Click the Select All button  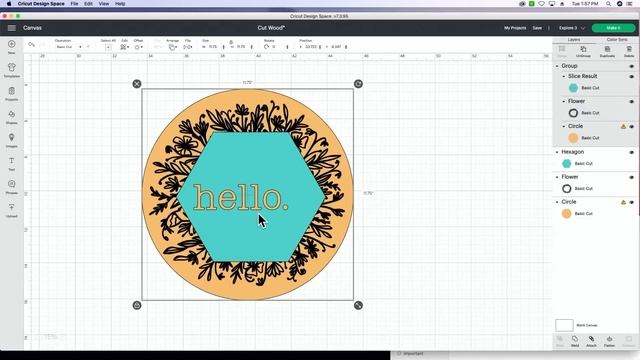(108, 47)
